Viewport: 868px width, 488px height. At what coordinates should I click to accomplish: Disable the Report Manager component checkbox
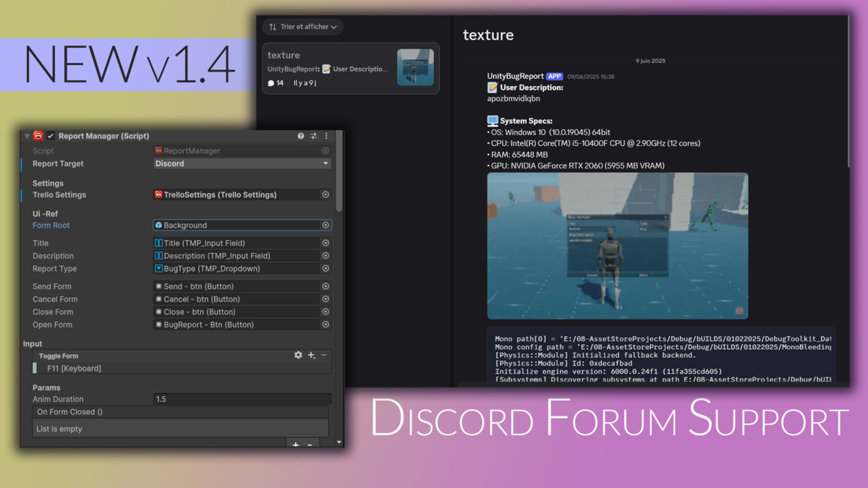point(51,136)
